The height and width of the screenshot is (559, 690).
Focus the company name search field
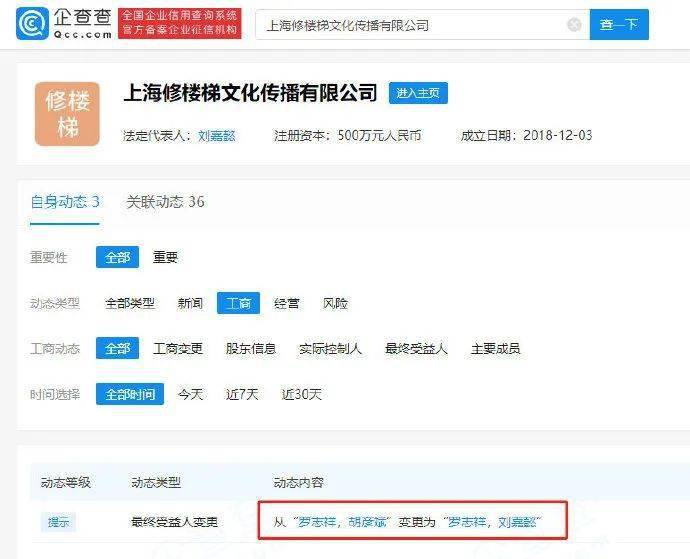(422, 25)
